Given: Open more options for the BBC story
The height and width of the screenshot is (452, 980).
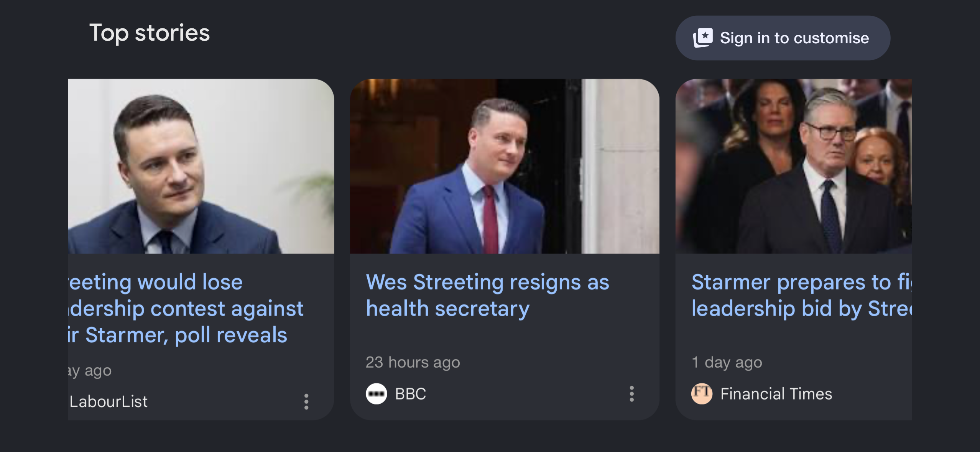Looking at the screenshot, I should pos(631,394).
